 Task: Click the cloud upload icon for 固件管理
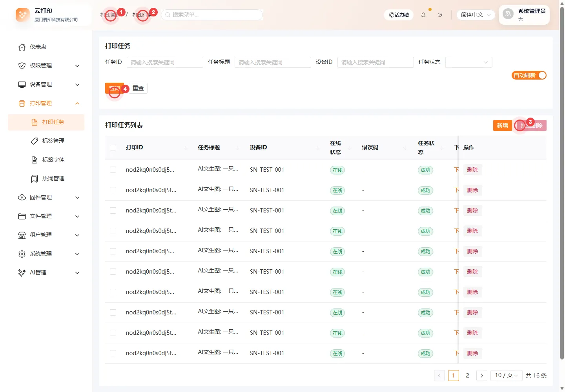[22, 198]
